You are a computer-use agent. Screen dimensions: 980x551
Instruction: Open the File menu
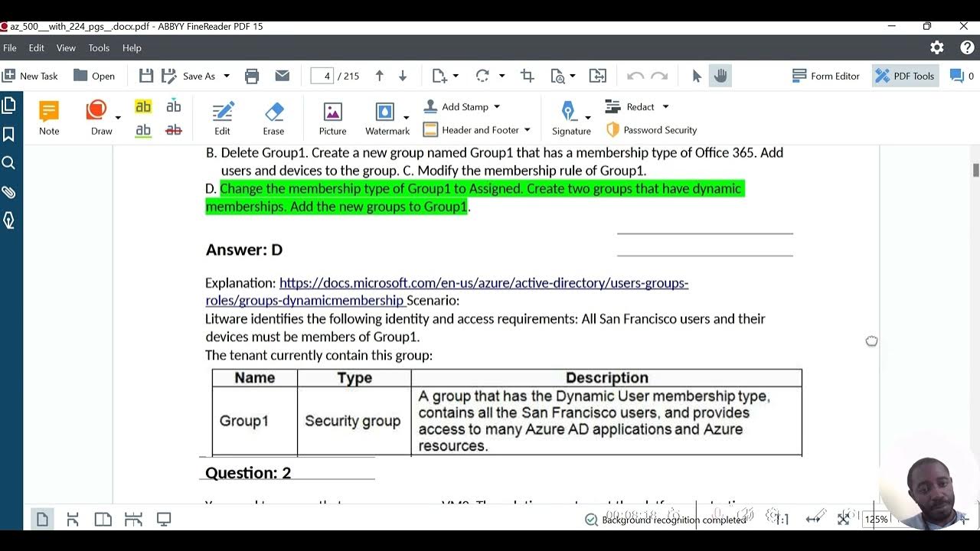point(10,47)
